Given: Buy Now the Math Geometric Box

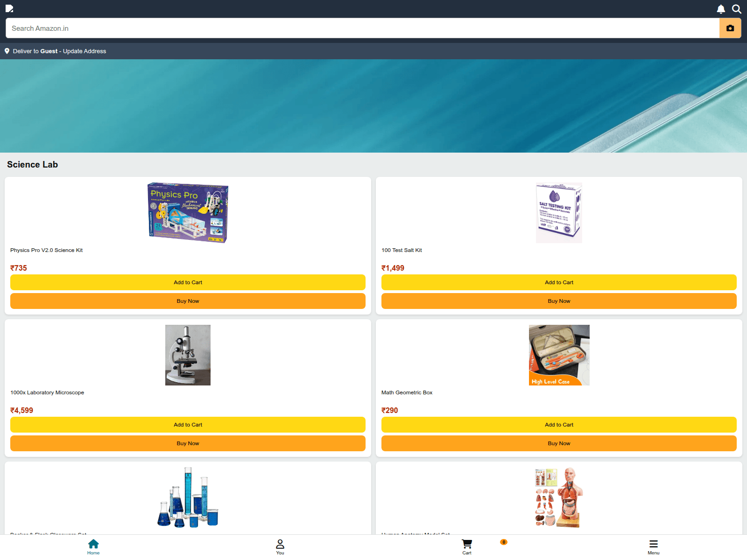Looking at the screenshot, I should coord(559,443).
